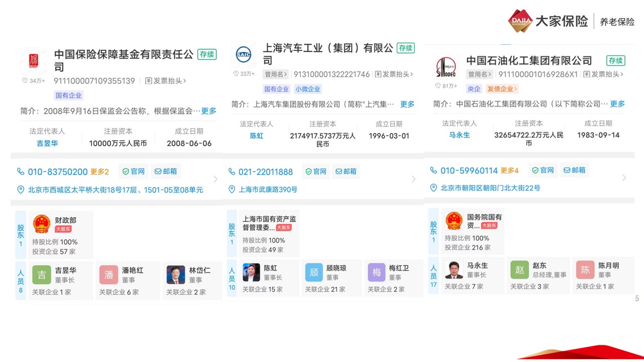Image resolution: width=644 pixels, height=362 pixels.
Task: Expand contact arrow for 上海汽车工业 card
Action: coord(414,179)
